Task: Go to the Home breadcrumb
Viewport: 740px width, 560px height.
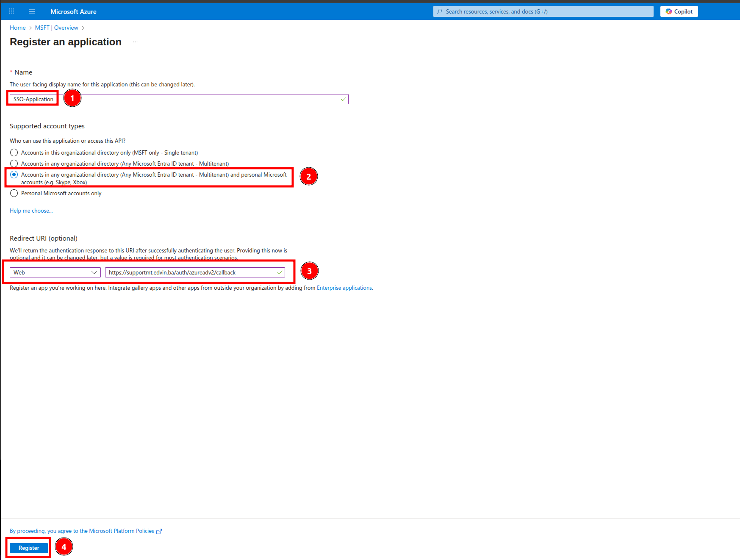Action: [x=18, y=28]
